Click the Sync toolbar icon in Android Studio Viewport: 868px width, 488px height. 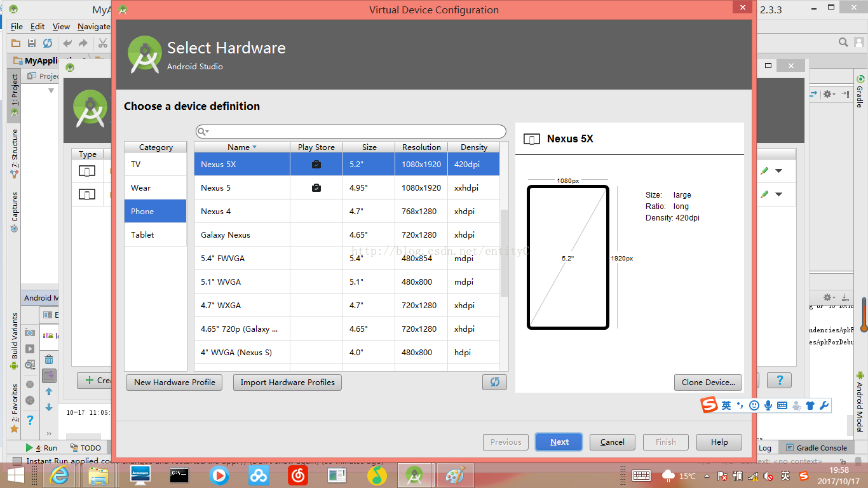[48, 43]
